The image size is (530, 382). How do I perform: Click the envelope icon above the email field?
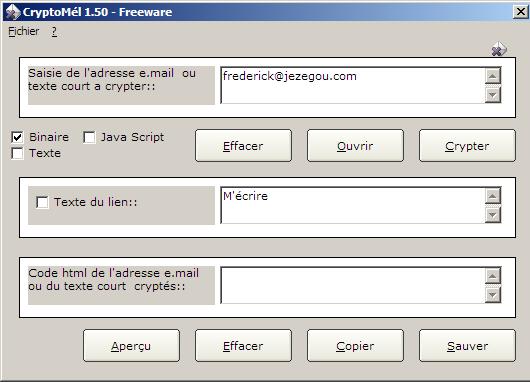coord(499,49)
